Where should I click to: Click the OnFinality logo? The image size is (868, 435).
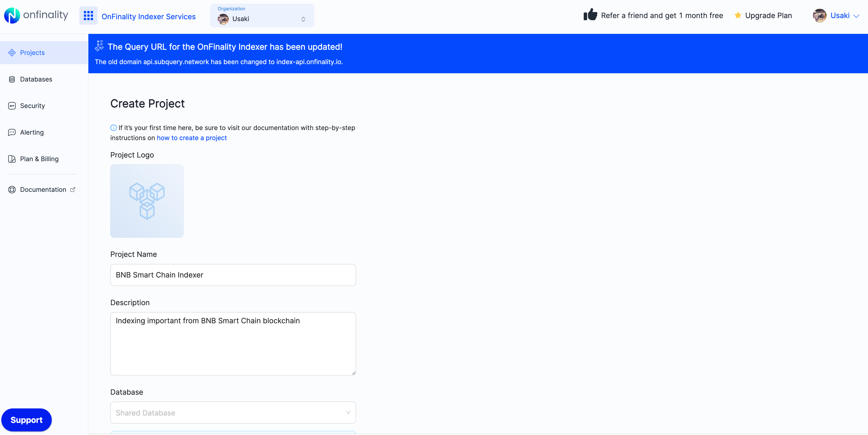36,16
